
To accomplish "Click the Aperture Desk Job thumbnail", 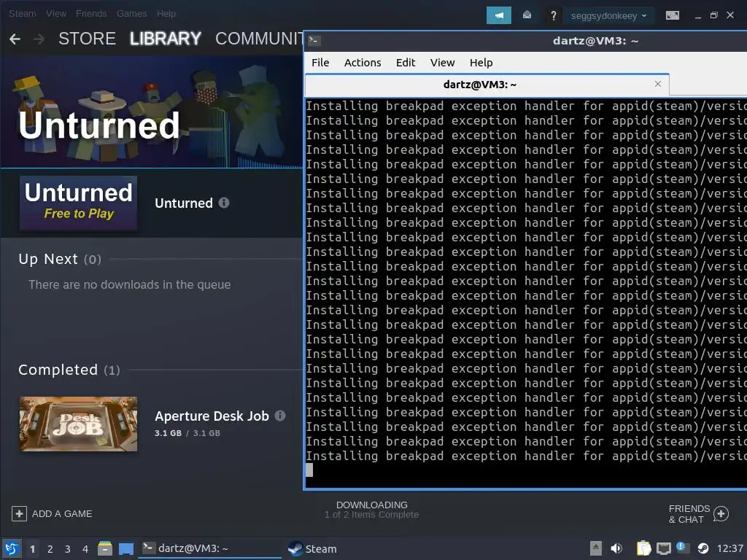I will [x=79, y=424].
